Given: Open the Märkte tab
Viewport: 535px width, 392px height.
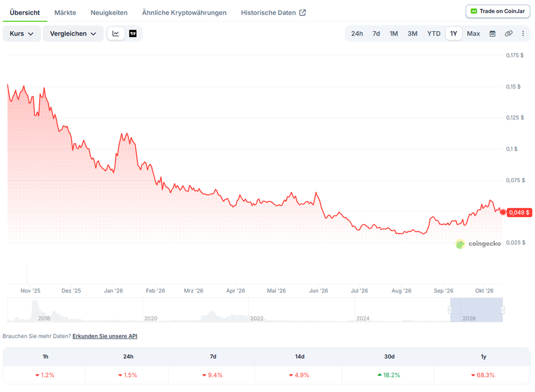Looking at the screenshot, I should coord(65,13).
